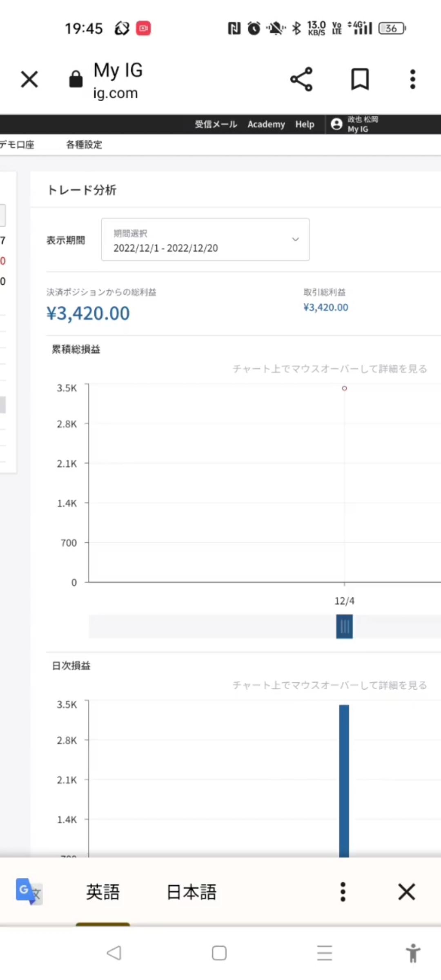Tap the share icon
The image size is (441, 980).
(301, 79)
